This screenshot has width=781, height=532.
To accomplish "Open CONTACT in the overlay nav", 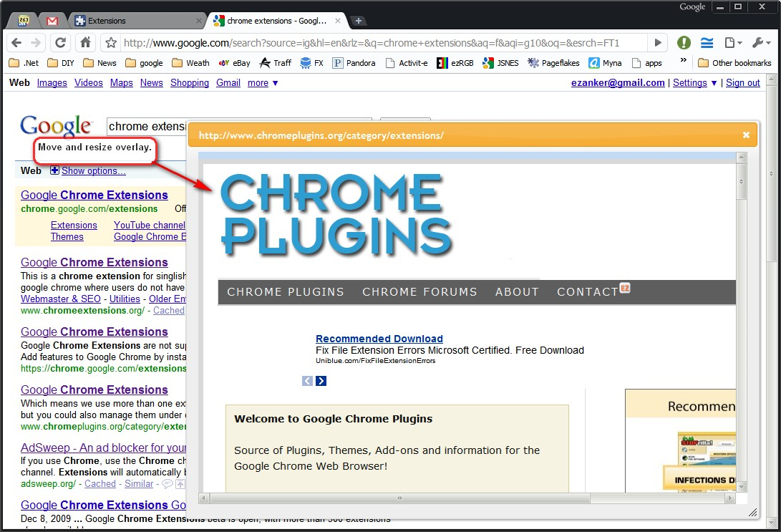I will click(x=588, y=292).
